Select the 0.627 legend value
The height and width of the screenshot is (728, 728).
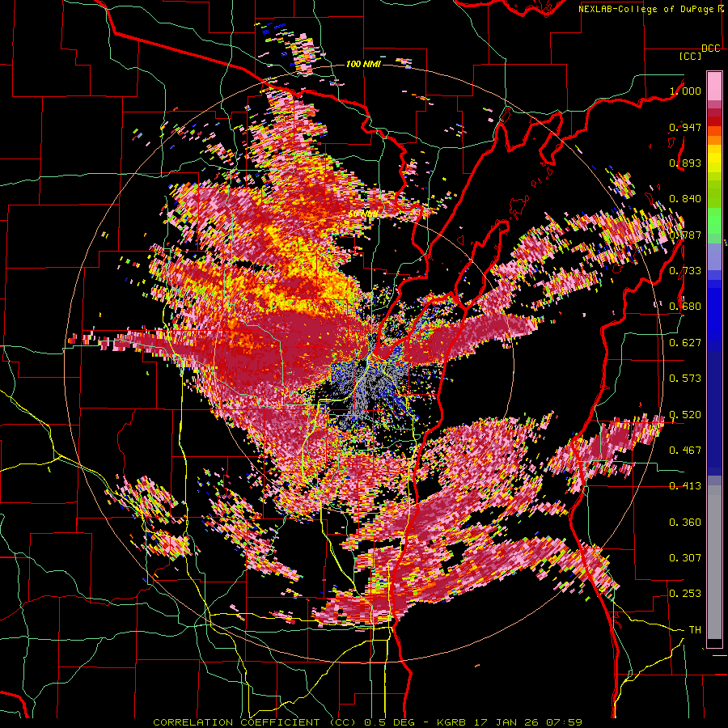point(685,343)
